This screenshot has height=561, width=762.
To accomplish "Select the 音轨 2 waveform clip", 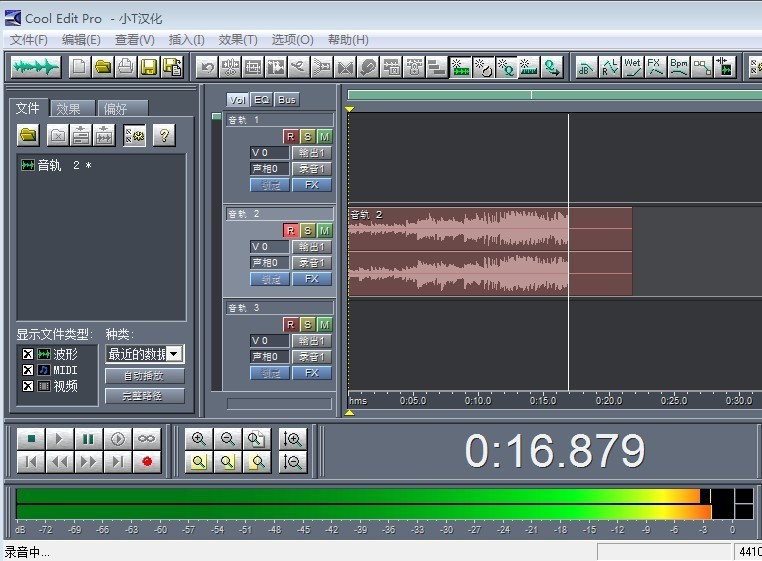I will pos(490,250).
